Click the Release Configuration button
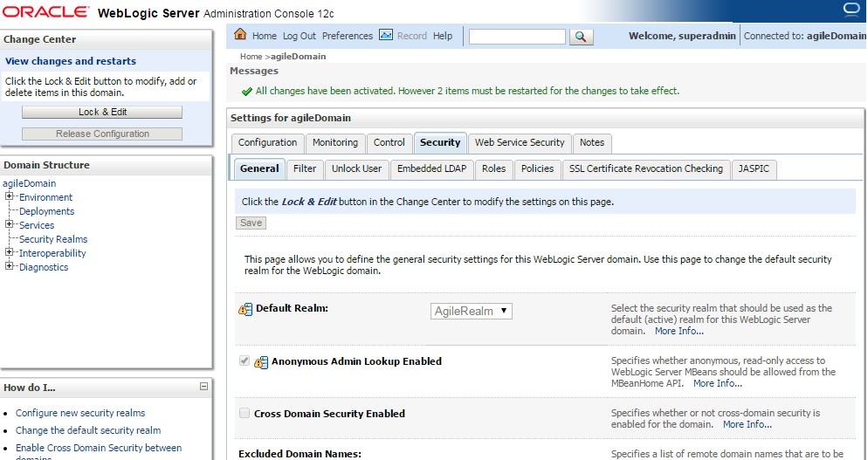868x460 pixels. coord(102,134)
